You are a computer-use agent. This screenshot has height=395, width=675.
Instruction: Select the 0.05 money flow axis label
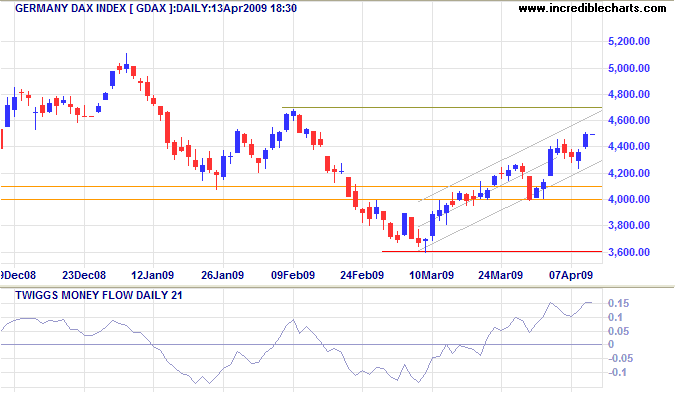[618, 331]
